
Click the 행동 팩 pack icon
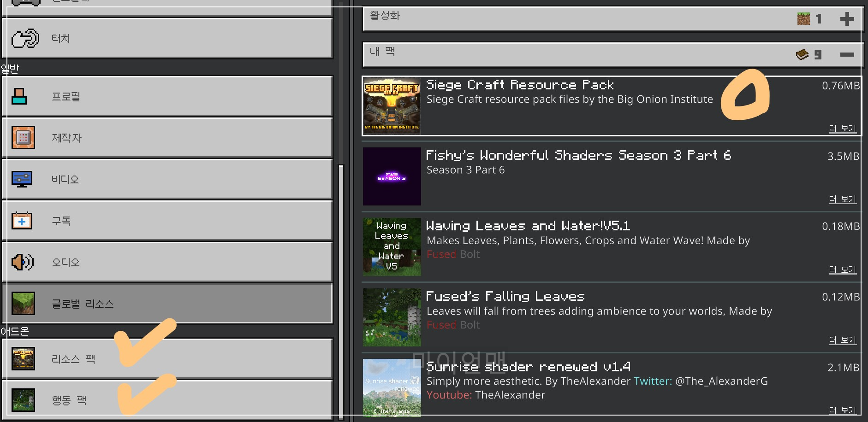point(23,400)
